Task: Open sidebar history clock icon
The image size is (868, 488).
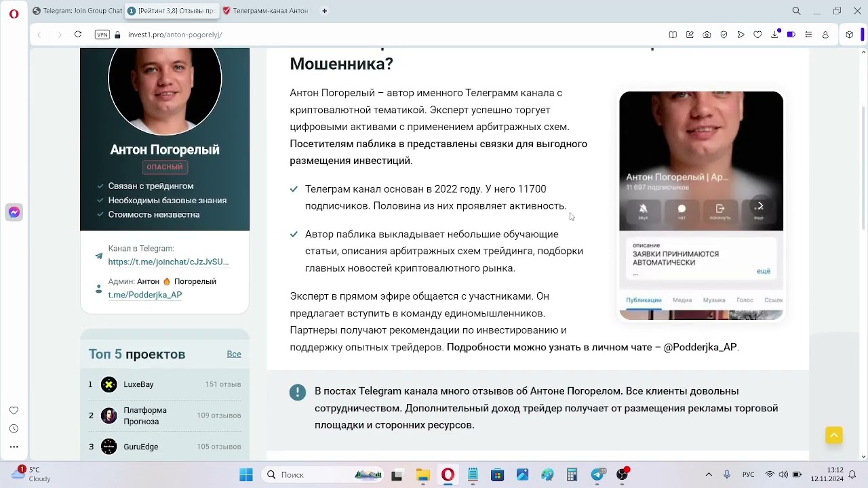Action: coord(14,429)
